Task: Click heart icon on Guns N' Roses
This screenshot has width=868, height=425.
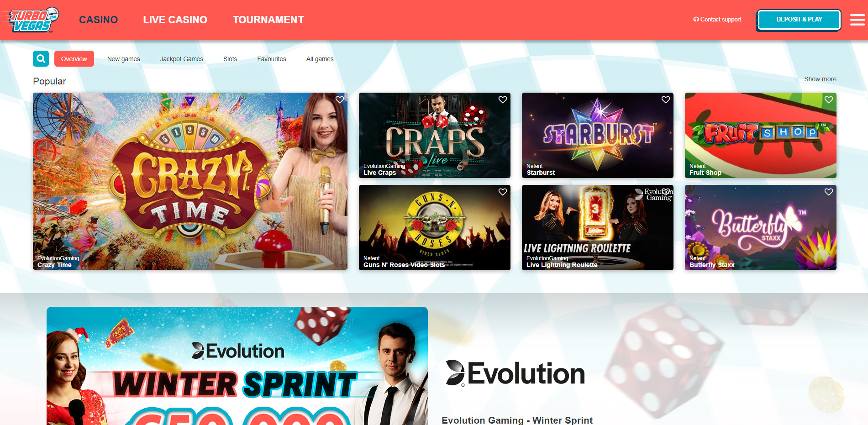Action: (503, 192)
